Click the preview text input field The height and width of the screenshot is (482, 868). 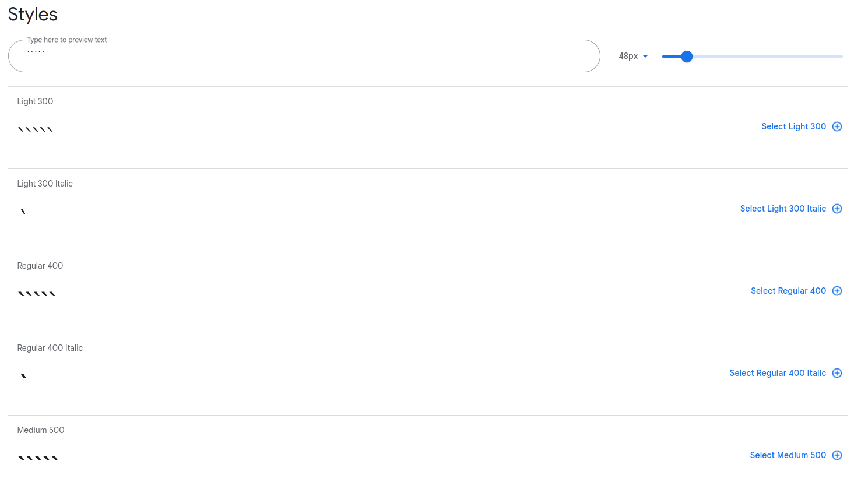pyautogui.click(x=303, y=56)
